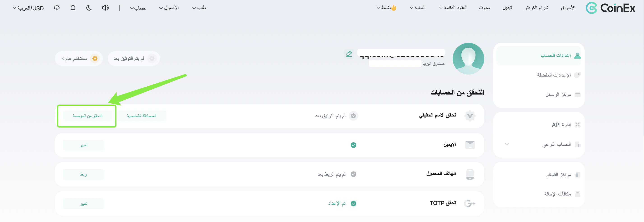
Task: Expand the حساب account dropdown
Action: click(138, 8)
